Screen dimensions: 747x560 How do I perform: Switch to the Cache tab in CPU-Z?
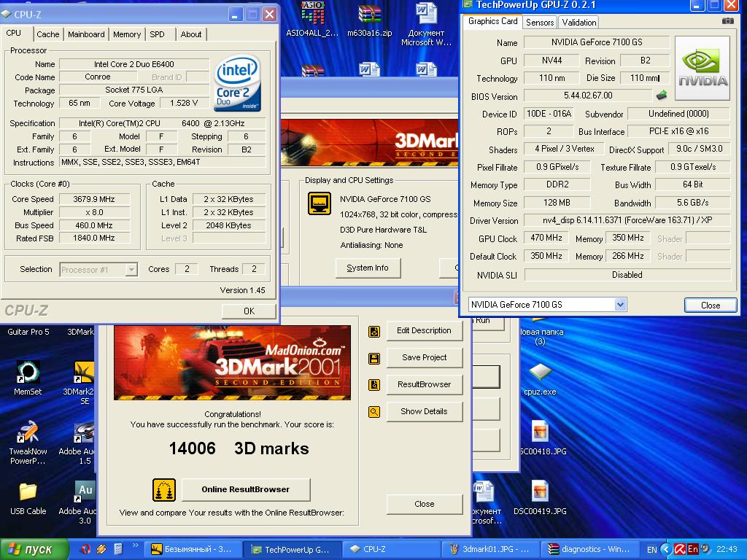click(x=47, y=34)
